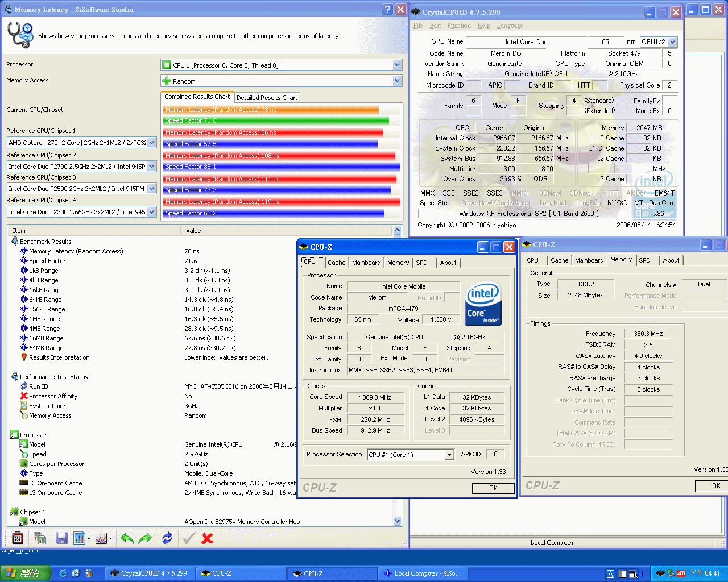Image resolution: width=728 pixels, height=582 pixels.
Task: Select the Cache tab in right CPU-Z window
Action: tap(559, 260)
